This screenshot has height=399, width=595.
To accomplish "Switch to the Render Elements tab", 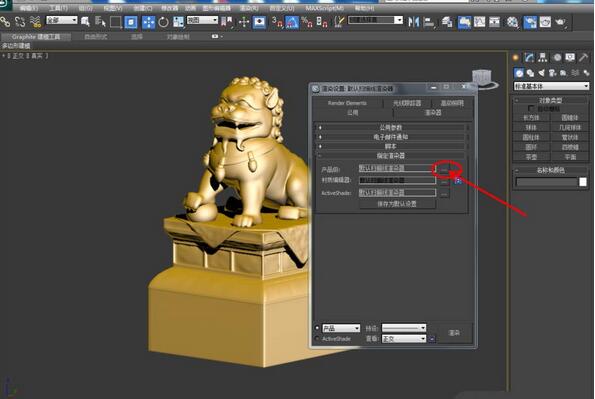I will (347, 103).
